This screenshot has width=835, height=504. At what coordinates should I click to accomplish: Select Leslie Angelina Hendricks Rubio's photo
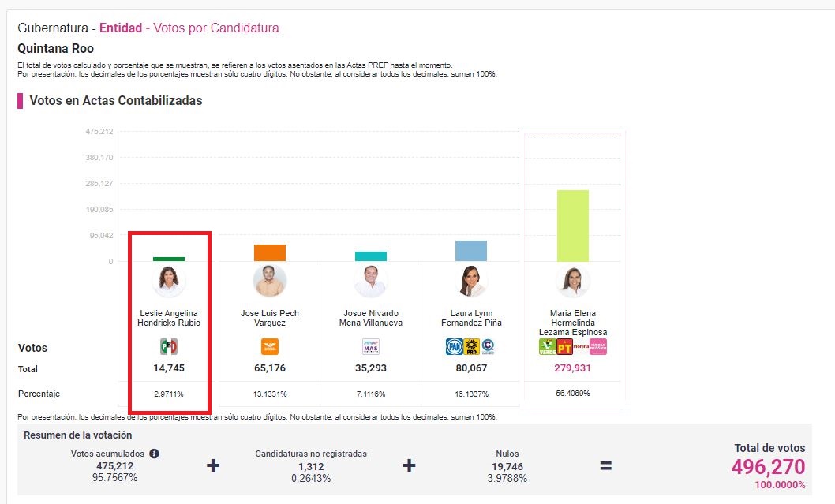tap(170, 280)
